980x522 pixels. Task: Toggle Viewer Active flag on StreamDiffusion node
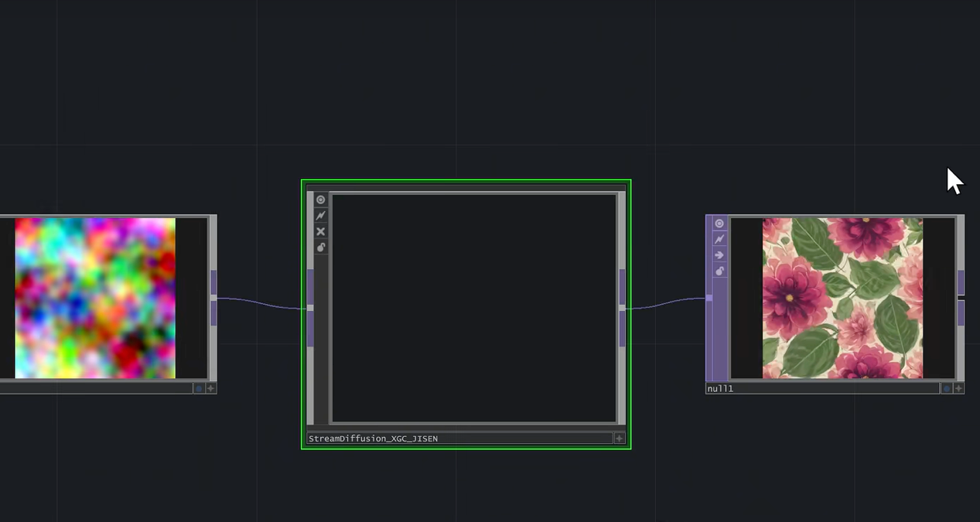(x=320, y=200)
